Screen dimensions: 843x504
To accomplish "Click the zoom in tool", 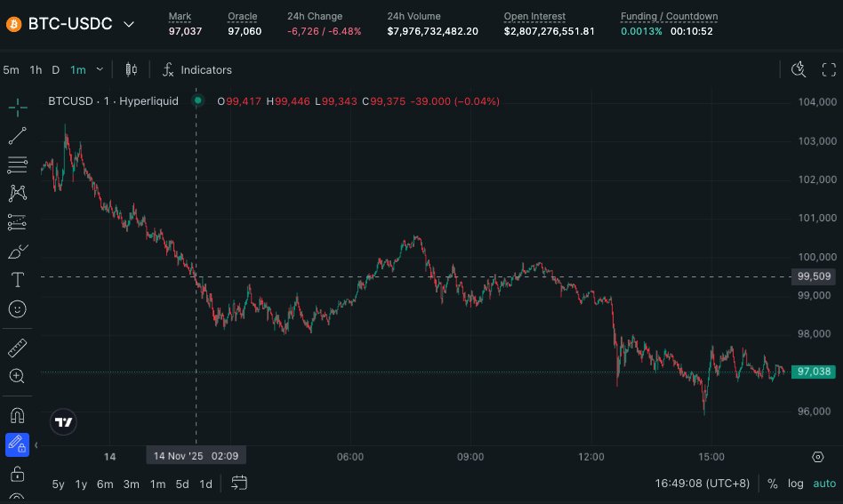I will coord(17,376).
